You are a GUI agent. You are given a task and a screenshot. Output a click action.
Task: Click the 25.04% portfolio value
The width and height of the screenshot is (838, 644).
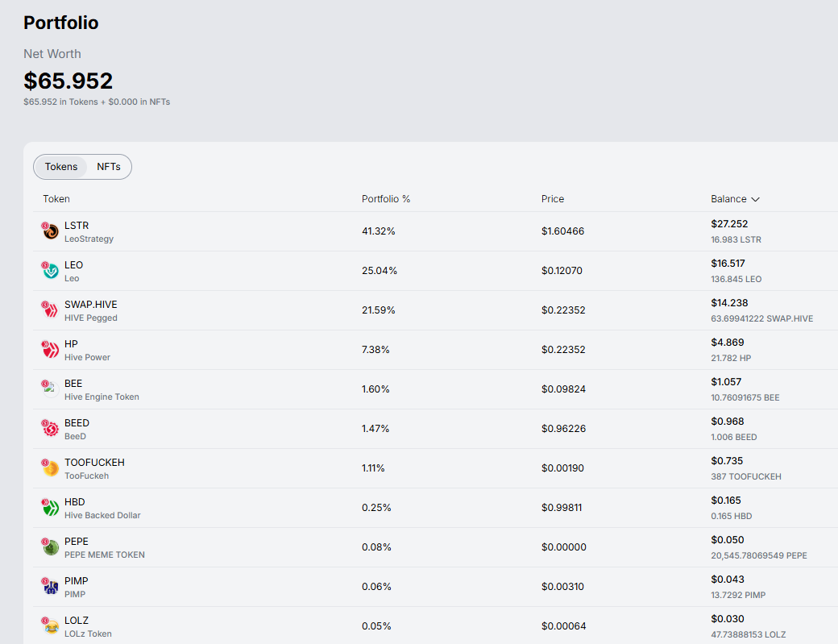point(380,271)
